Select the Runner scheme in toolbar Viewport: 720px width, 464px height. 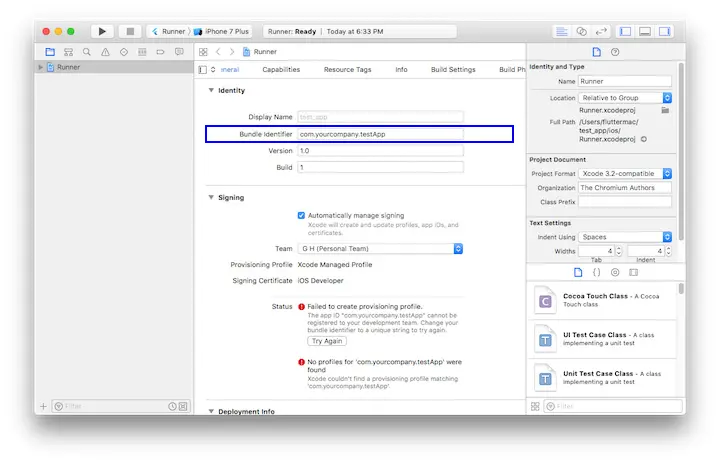[x=168, y=31]
